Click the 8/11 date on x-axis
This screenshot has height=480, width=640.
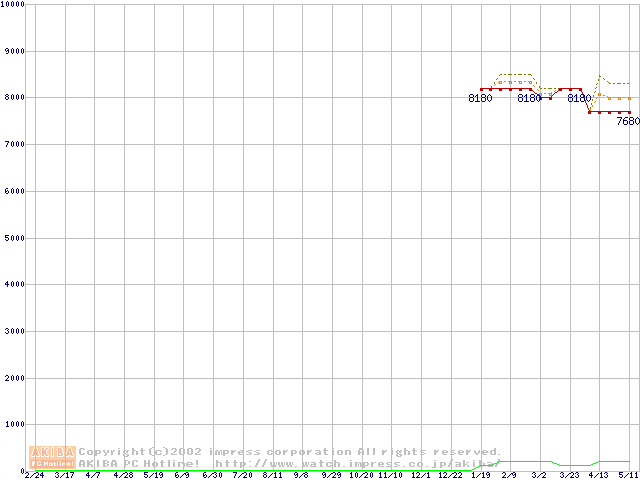click(272, 475)
